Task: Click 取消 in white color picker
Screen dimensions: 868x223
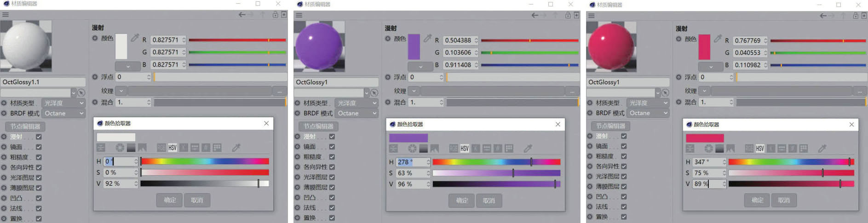Action: click(x=197, y=200)
